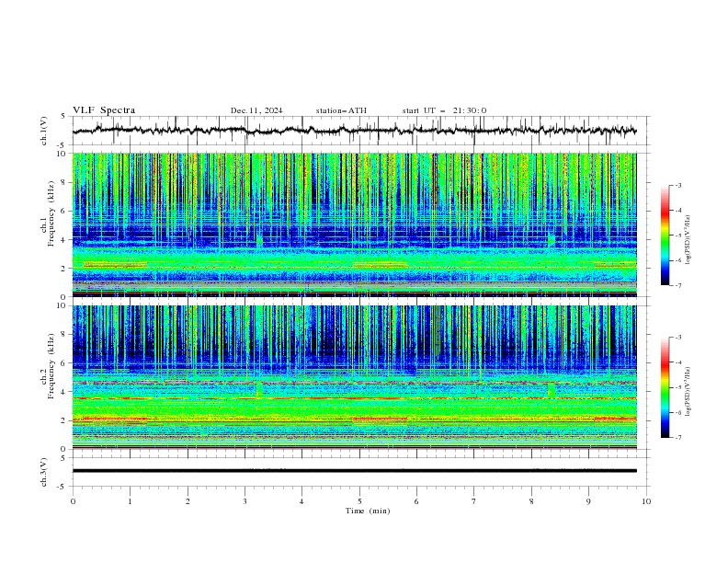Click the ch.1 'log(PSD)(V²/Hz)' colorbar label
Image resolution: width=728 pixels, height=563 pixels.
point(688,240)
